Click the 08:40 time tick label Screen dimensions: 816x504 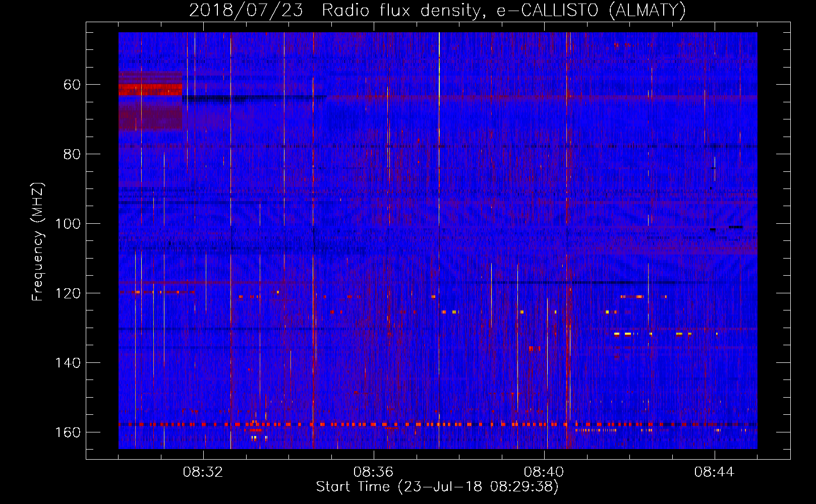pyautogui.click(x=544, y=472)
